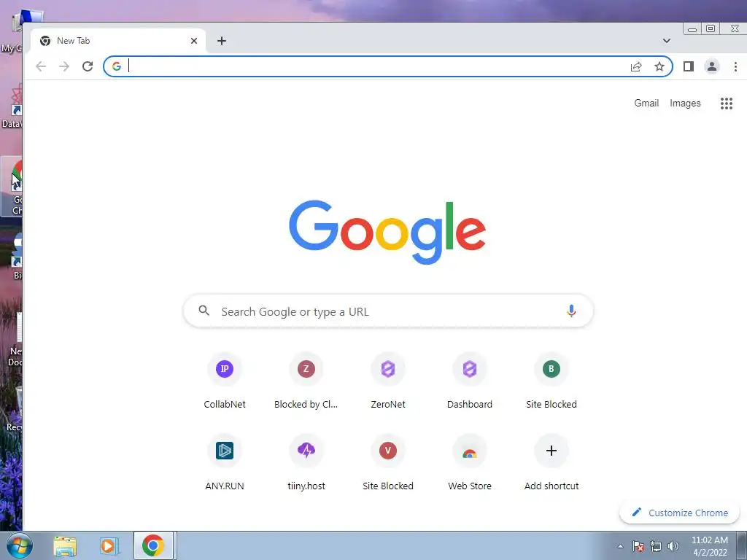
Task: Click the Chrome taskbar button
Action: click(153, 545)
